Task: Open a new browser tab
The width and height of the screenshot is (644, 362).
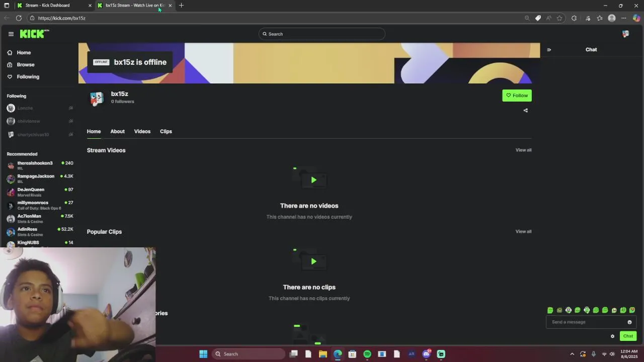Action: [181, 6]
